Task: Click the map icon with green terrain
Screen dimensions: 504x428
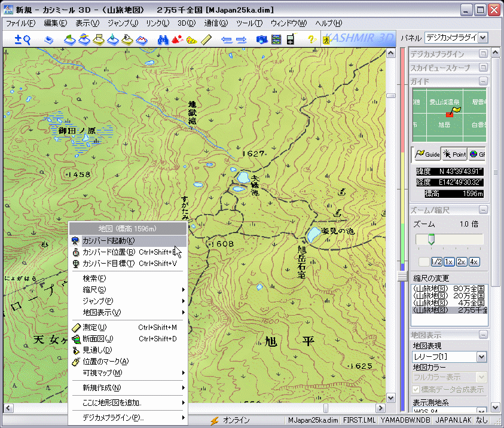Action: 70,39
